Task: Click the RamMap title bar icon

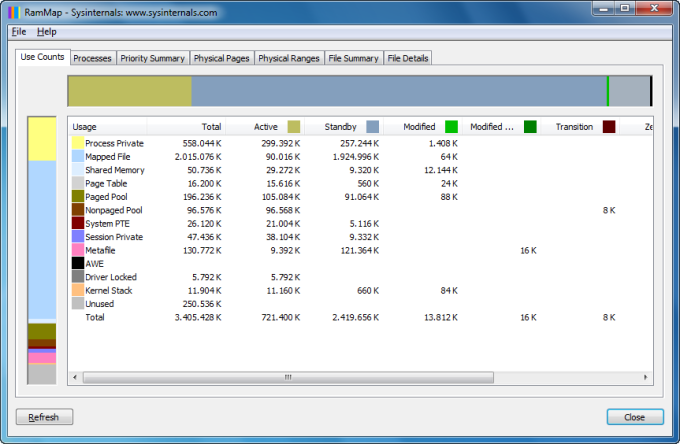Action: pyautogui.click(x=14, y=13)
